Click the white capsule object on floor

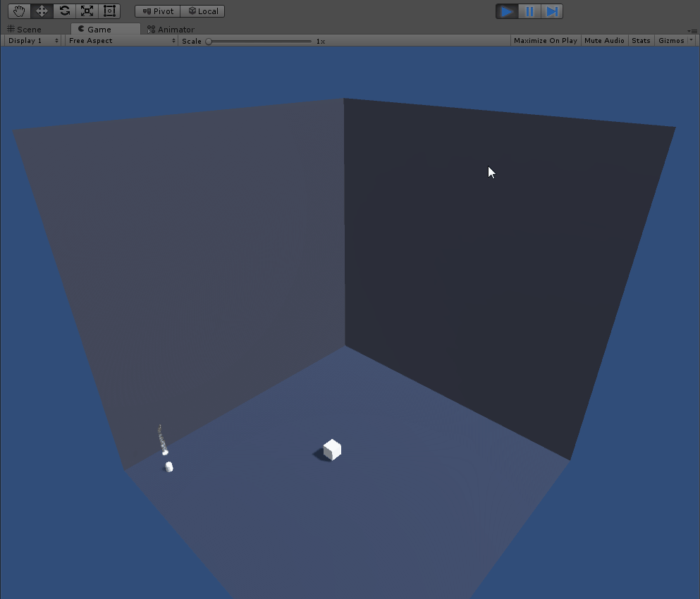click(x=168, y=467)
